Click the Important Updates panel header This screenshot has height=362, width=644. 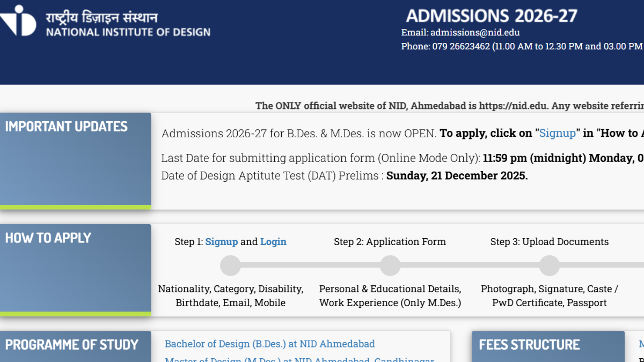coord(76,161)
